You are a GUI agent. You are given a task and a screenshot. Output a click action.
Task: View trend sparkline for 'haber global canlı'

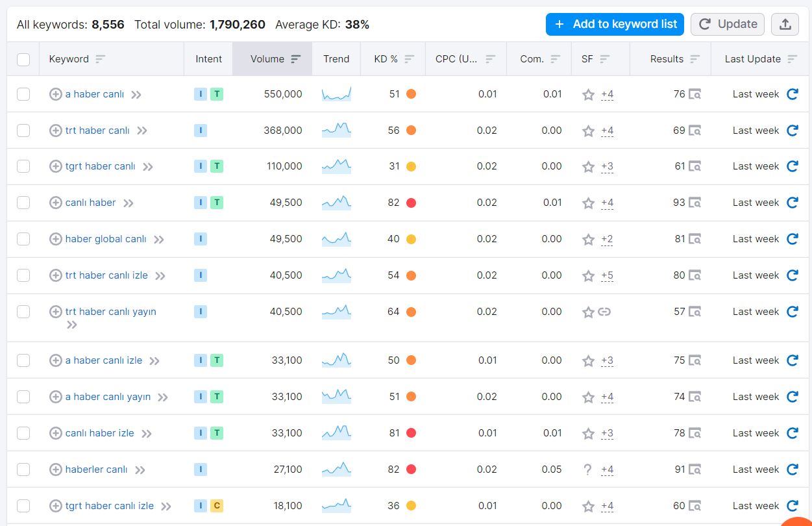[x=336, y=239]
